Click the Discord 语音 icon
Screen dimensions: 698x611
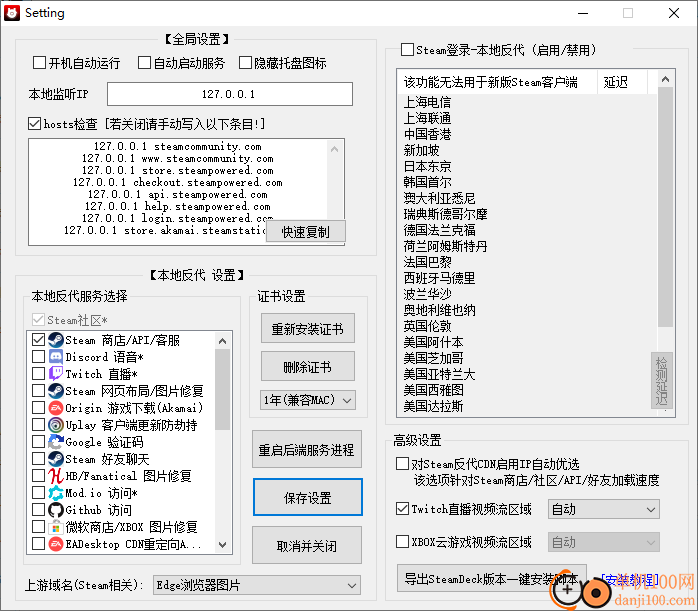(56, 357)
